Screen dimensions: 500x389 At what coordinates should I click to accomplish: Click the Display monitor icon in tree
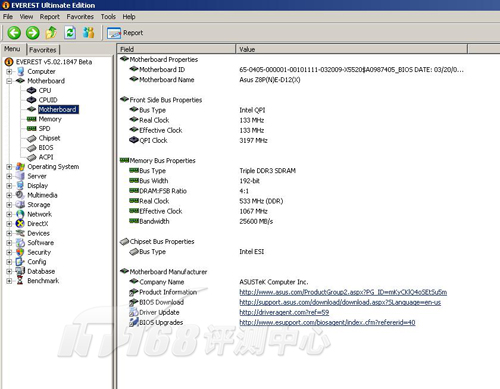20,186
